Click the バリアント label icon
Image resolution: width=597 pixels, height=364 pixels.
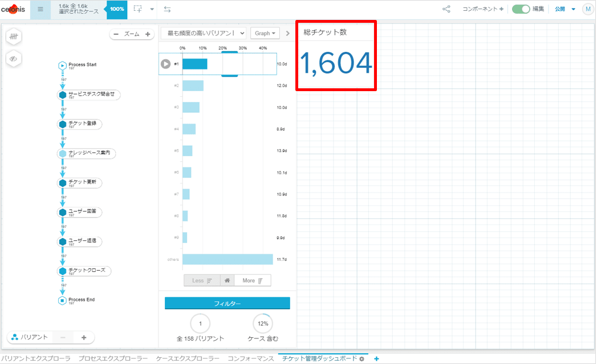point(15,337)
